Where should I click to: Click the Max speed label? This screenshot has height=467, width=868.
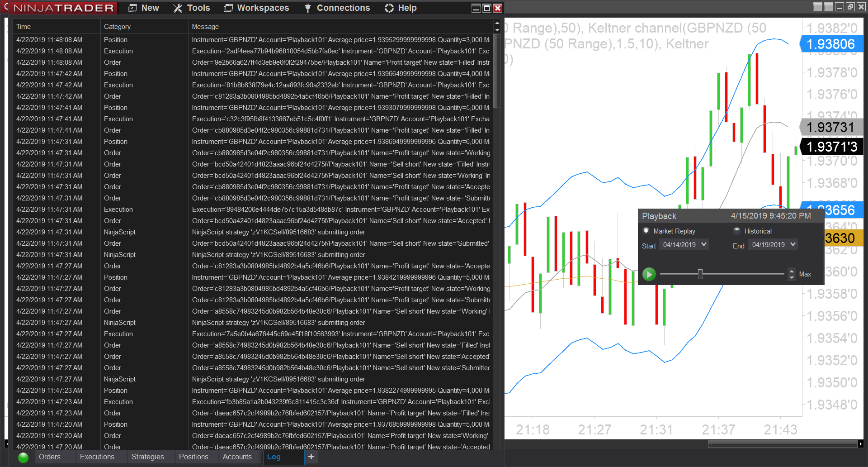(805, 274)
